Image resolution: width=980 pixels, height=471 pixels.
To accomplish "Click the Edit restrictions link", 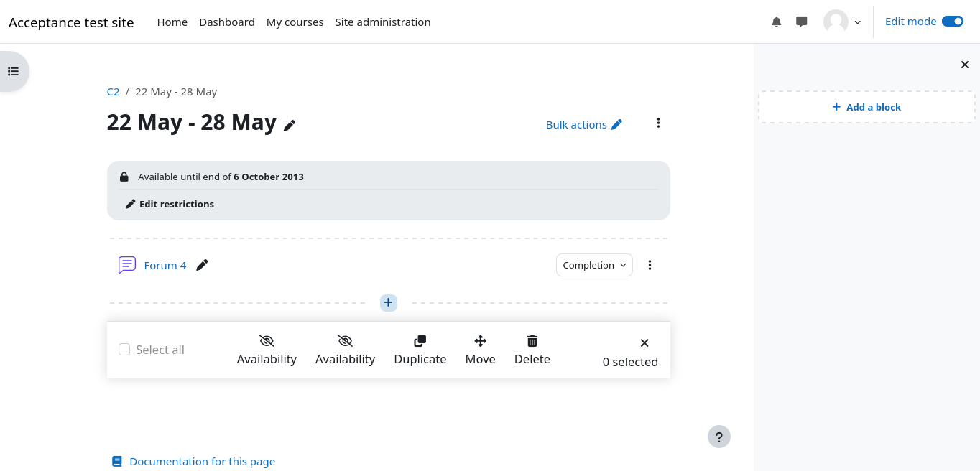I will pyautogui.click(x=176, y=204).
